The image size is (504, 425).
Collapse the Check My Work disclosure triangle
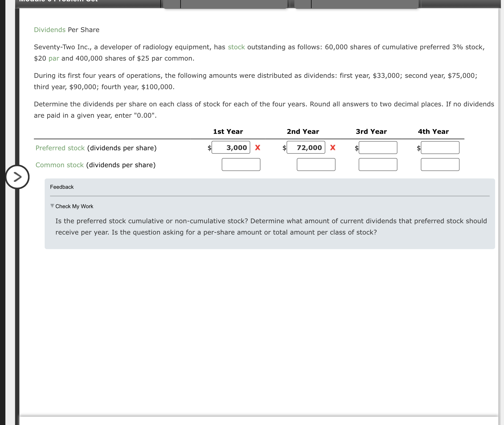coord(52,205)
